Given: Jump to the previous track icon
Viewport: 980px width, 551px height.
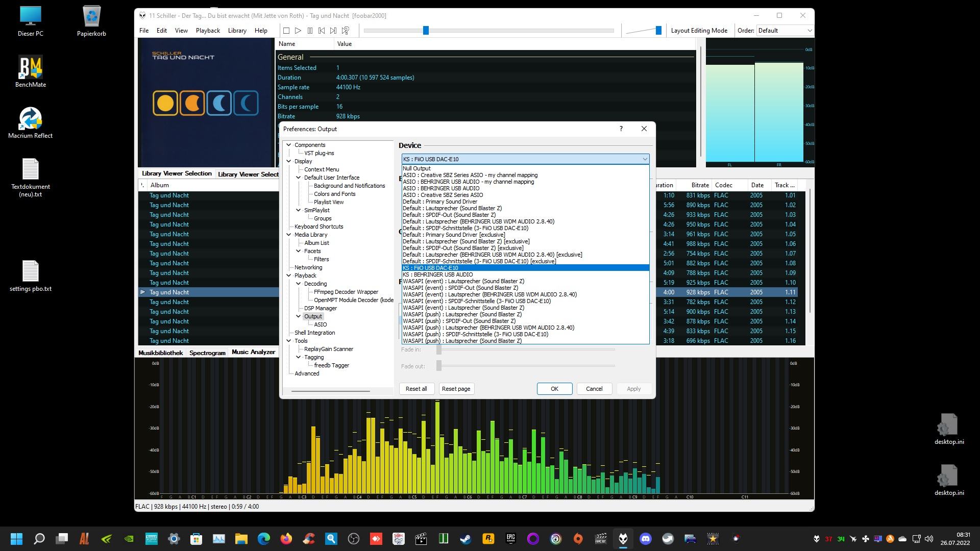Looking at the screenshot, I should pyautogui.click(x=322, y=31).
